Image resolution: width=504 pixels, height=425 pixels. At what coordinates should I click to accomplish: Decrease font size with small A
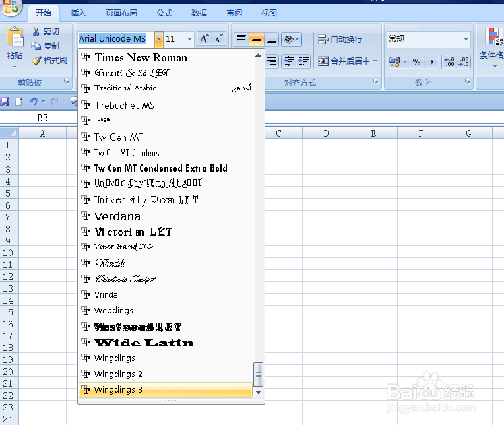(219, 39)
